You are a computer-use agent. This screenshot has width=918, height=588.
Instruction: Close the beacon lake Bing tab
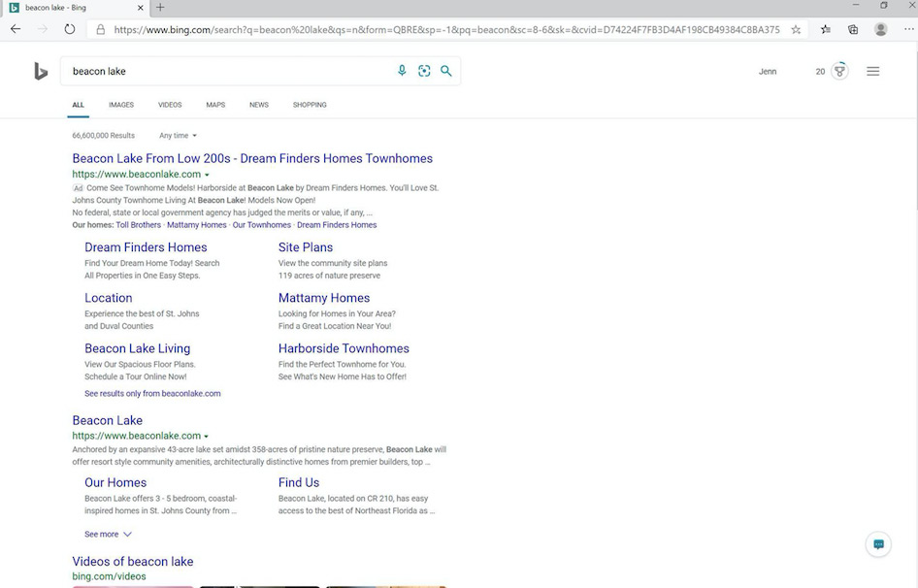(141, 8)
